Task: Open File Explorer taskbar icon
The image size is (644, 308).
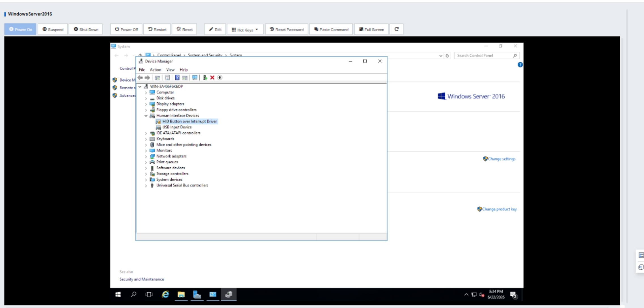Action: pos(181,295)
